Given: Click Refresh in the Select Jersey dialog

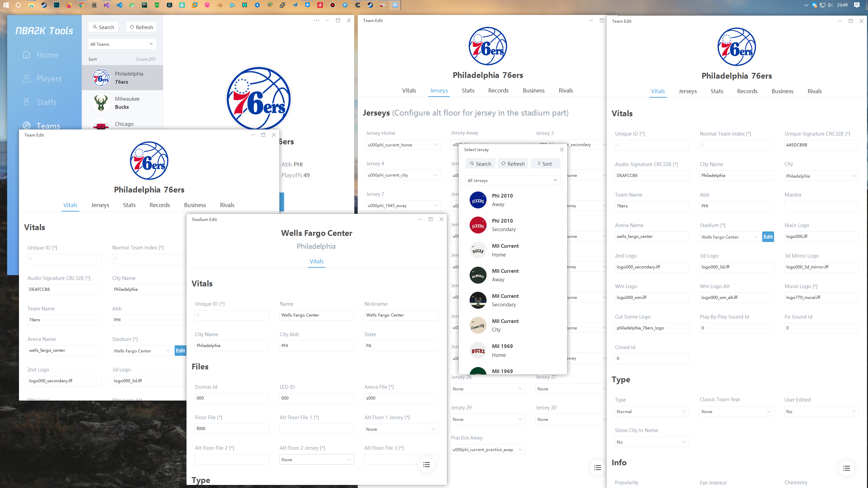Looking at the screenshot, I should coord(513,164).
